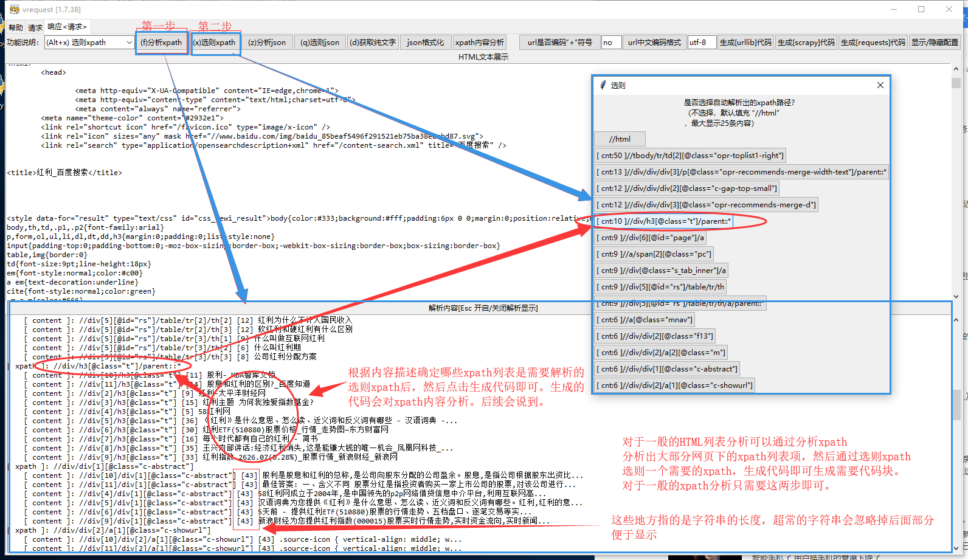Choose cnt:9 s_tab_inner xpath option
This screenshot has width=968, height=560.
(661, 271)
